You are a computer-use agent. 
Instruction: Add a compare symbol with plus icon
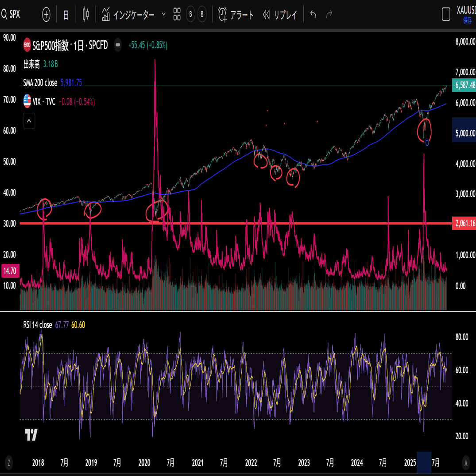coord(46,14)
